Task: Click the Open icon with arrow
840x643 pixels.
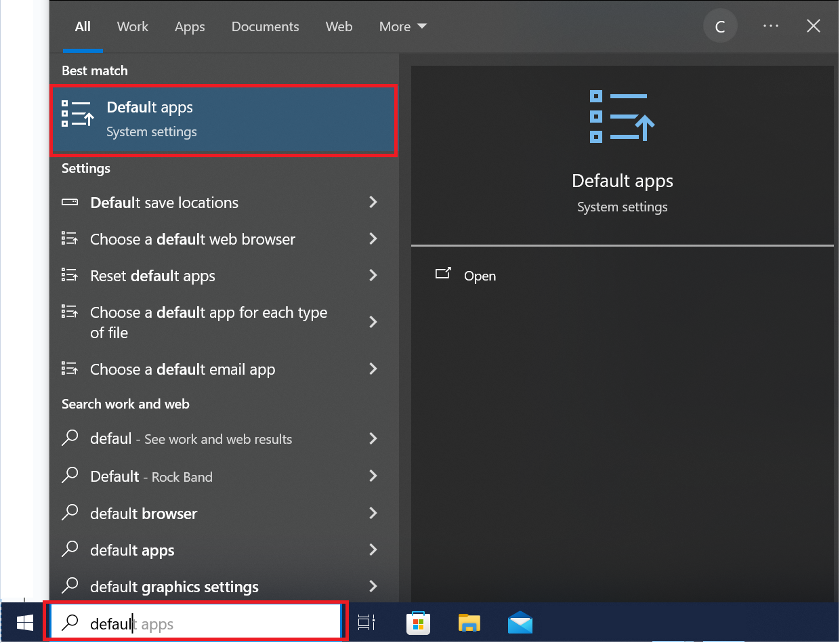Action: [443, 274]
